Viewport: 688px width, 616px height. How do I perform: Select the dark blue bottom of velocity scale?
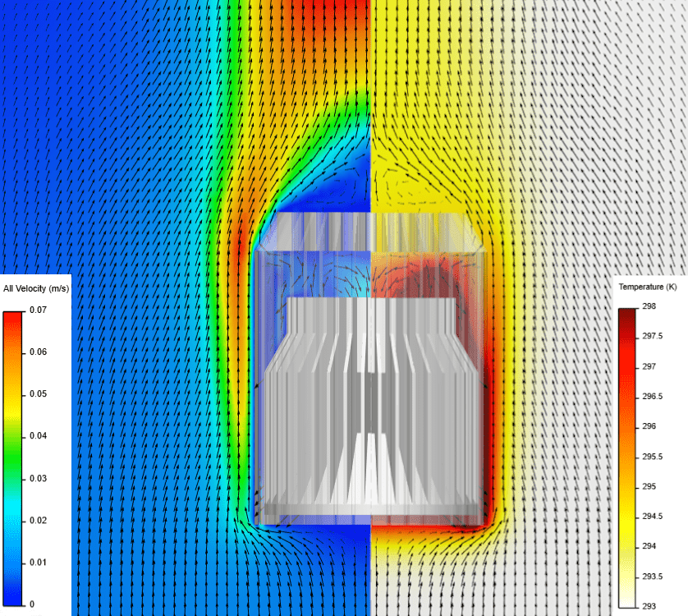click(12, 598)
